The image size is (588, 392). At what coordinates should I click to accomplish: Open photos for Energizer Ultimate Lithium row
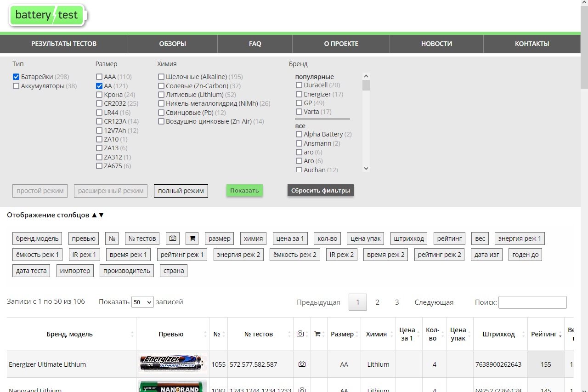(302, 364)
